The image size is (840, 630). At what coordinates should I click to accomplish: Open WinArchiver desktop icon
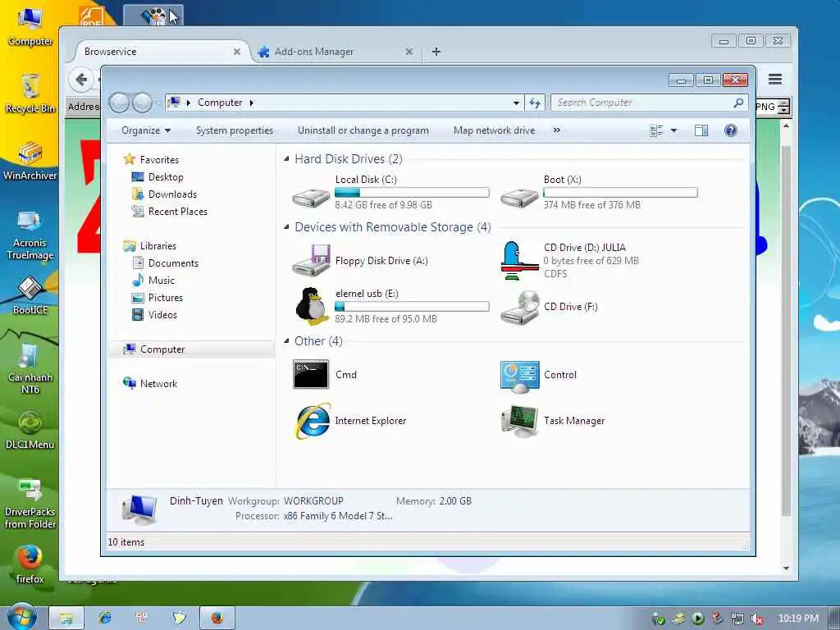pos(30,161)
